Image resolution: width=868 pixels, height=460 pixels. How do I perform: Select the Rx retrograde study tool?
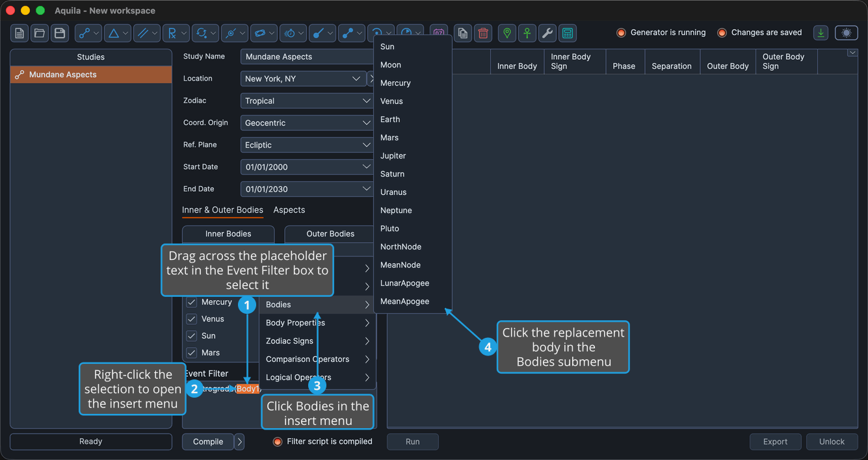[x=172, y=33]
